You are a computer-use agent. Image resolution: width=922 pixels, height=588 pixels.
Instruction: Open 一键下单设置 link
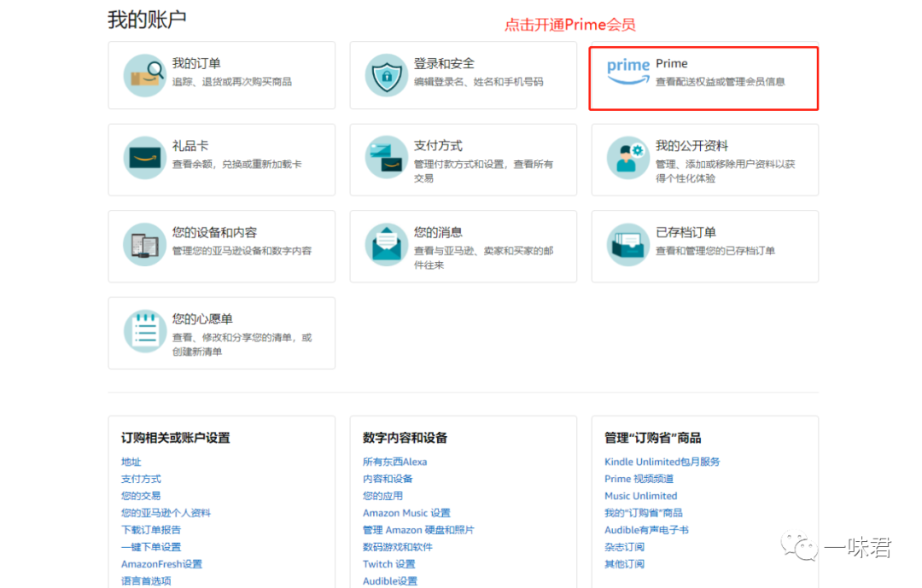pos(151,547)
